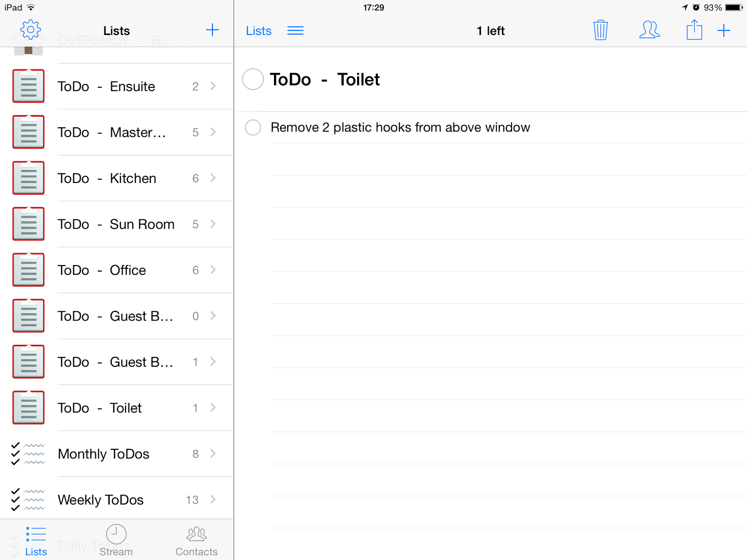Tap the location arrow status icon
Viewport: 747px width, 560px height.
point(685,7)
